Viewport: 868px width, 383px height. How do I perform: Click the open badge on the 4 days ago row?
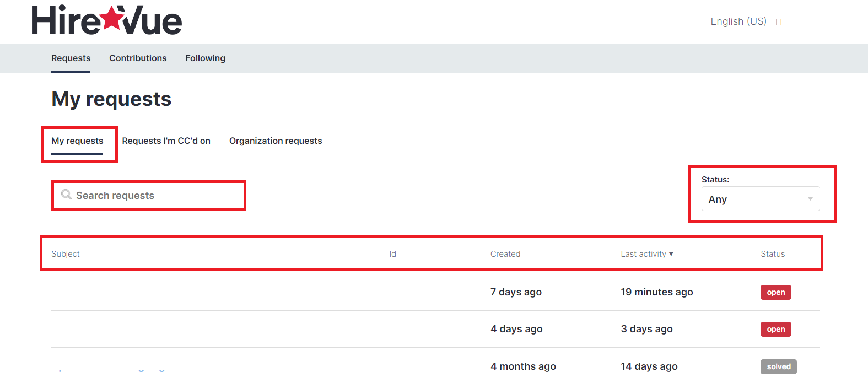pos(775,330)
